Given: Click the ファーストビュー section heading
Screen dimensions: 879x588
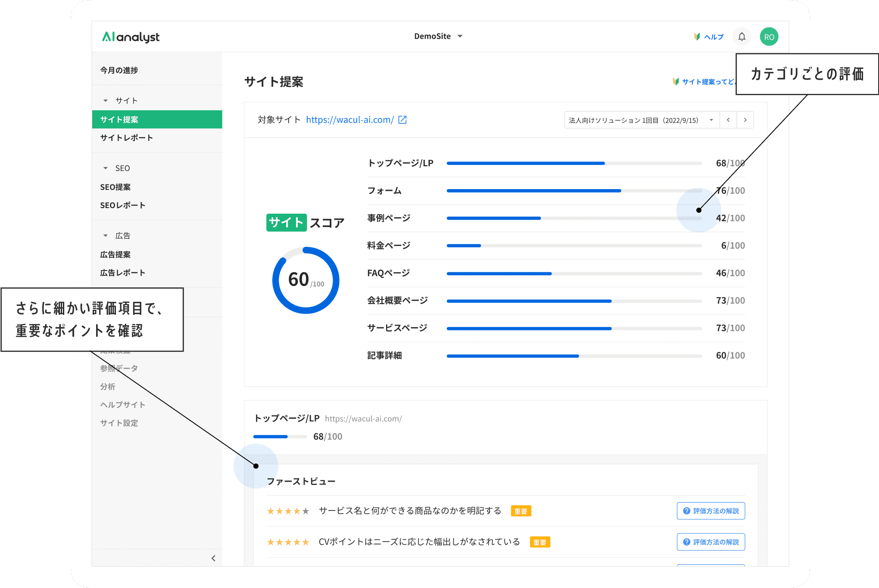Looking at the screenshot, I should point(301,482).
